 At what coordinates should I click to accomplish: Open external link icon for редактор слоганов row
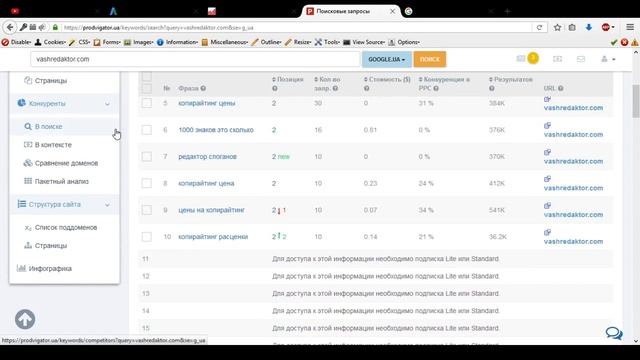tap(547, 152)
